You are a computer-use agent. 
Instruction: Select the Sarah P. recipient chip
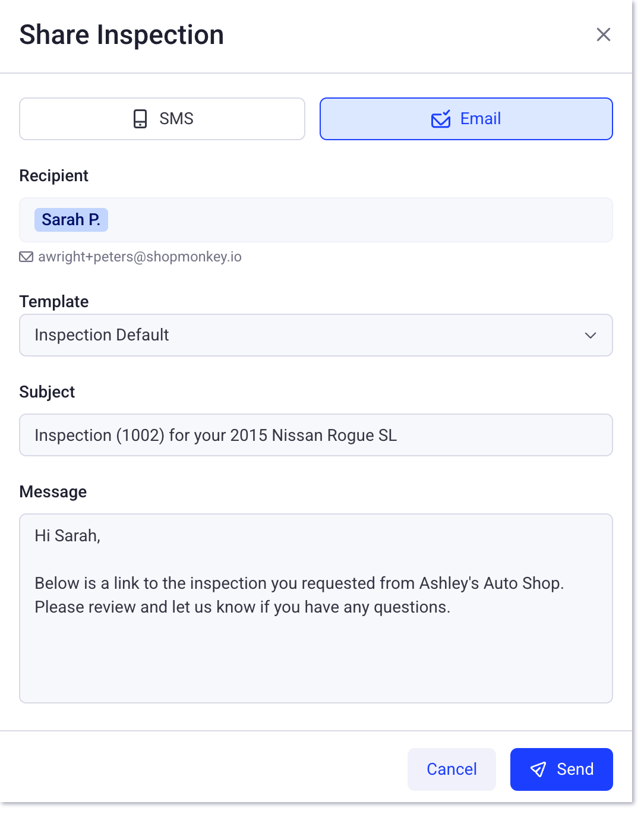point(71,219)
